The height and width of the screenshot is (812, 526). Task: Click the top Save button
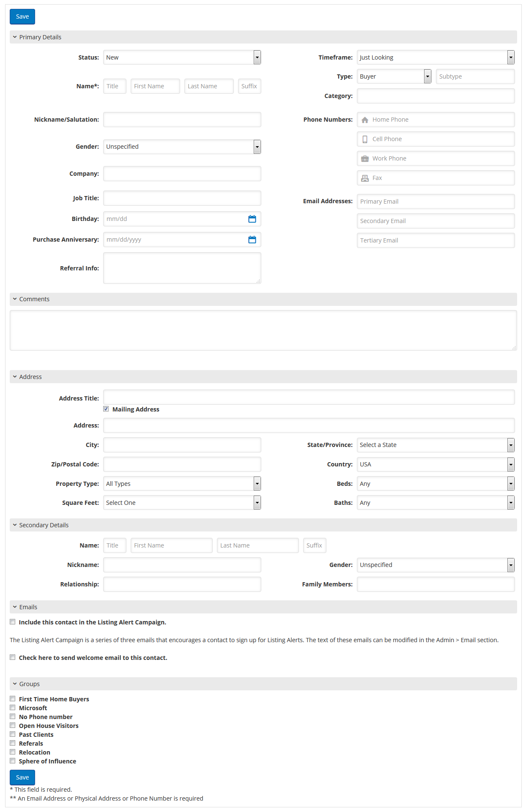point(22,16)
